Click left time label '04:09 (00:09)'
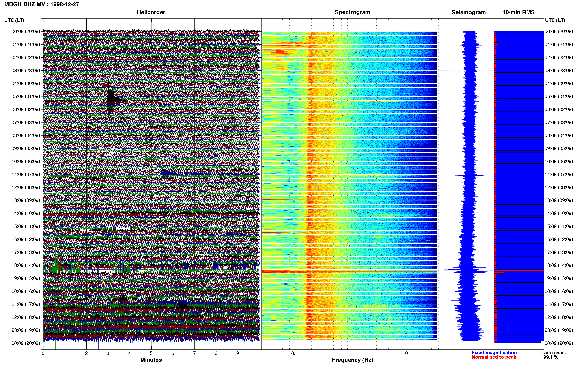This screenshot has width=588, height=368. point(26,83)
